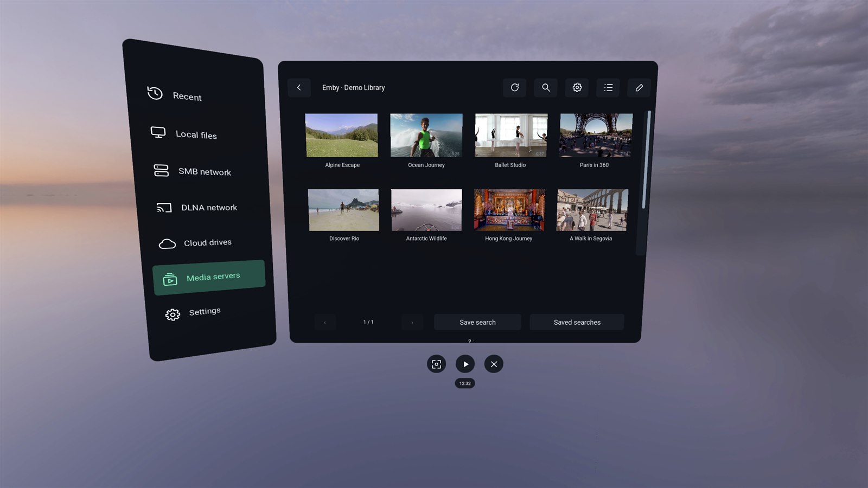Open Ballet Studio thumbnail
Screen dimensions: 868x488
(511, 135)
